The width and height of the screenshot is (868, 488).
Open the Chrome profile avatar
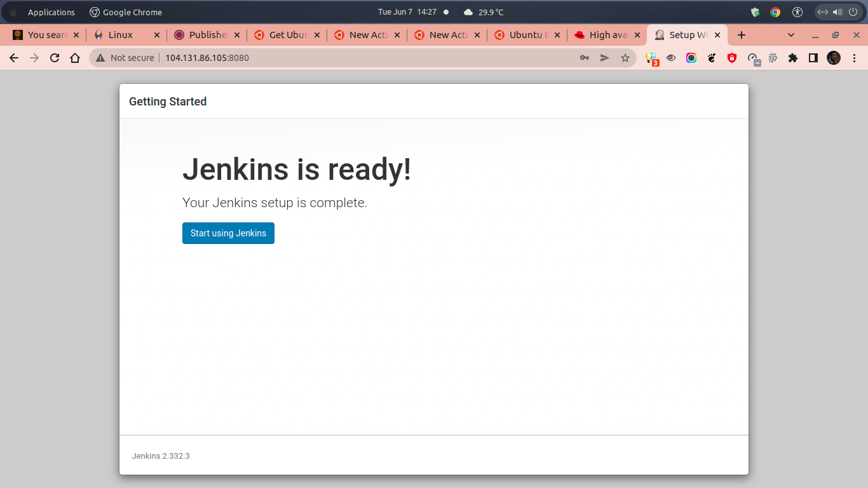click(x=834, y=58)
